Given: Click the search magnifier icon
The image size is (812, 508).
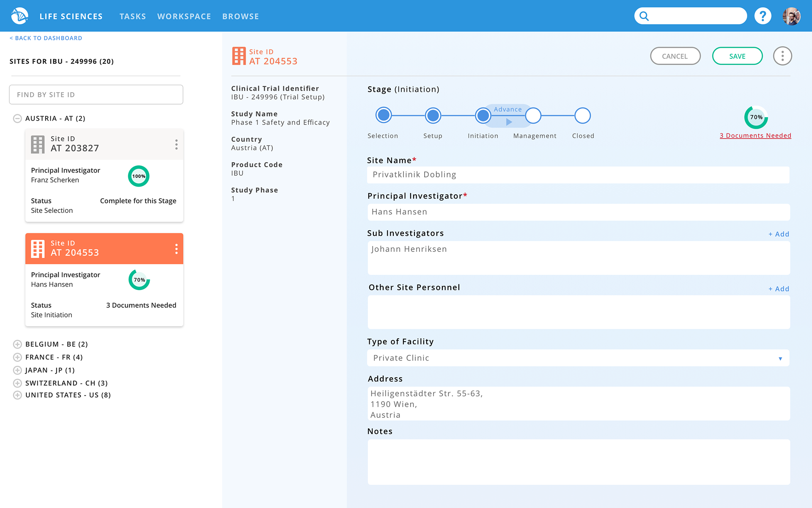Looking at the screenshot, I should pos(644,16).
